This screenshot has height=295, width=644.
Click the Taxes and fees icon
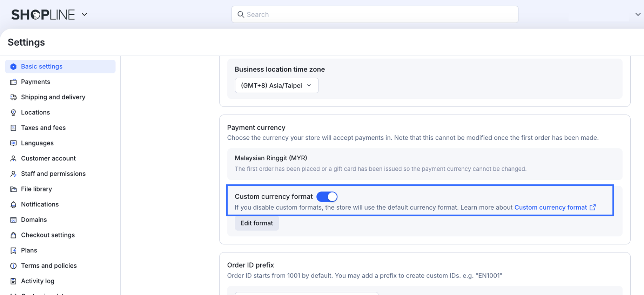tap(13, 128)
